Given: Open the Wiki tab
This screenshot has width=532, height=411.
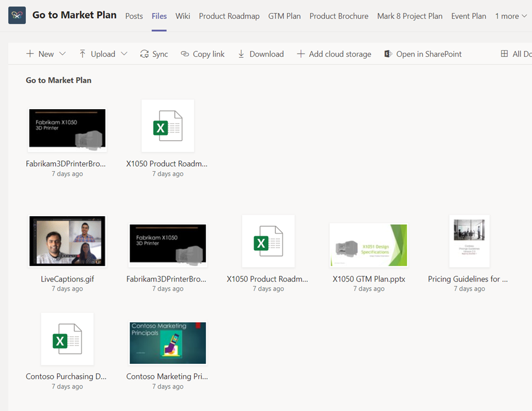Looking at the screenshot, I should (183, 16).
